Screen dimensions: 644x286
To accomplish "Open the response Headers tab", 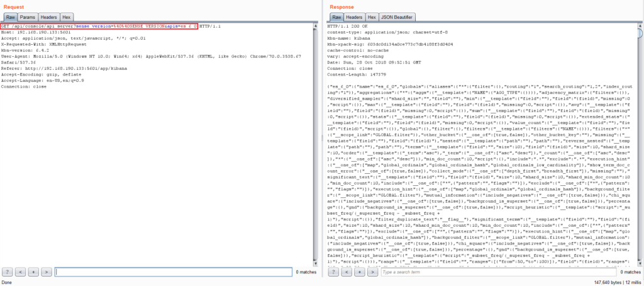I will tap(354, 17).
